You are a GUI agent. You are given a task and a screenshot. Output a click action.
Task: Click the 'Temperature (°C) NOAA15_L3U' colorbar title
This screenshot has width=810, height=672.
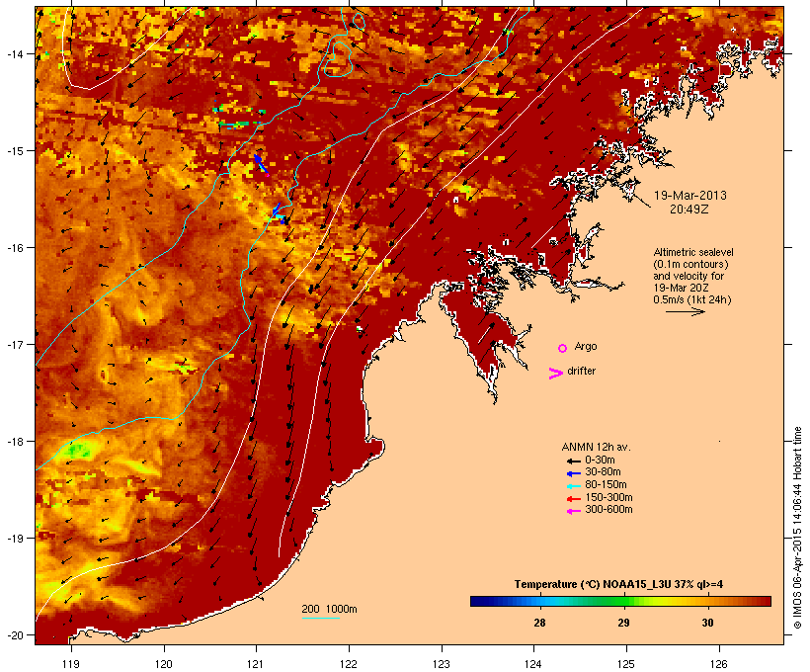pyautogui.click(x=593, y=585)
